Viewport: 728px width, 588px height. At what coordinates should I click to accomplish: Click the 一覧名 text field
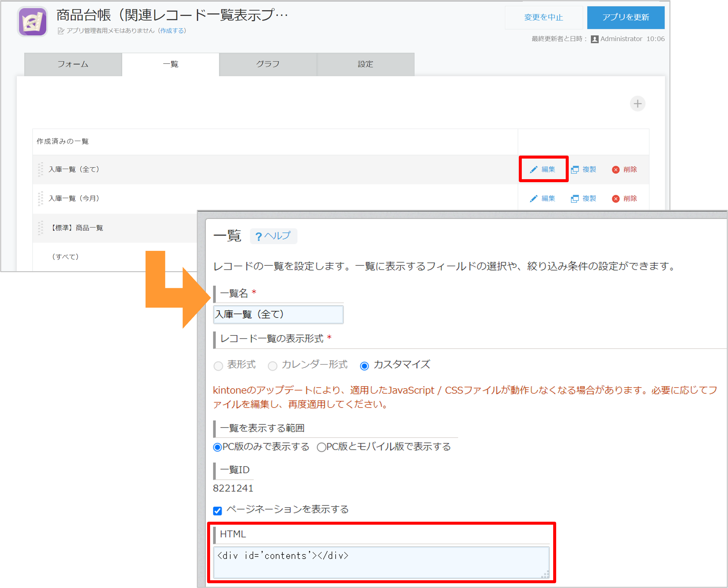click(278, 315)
